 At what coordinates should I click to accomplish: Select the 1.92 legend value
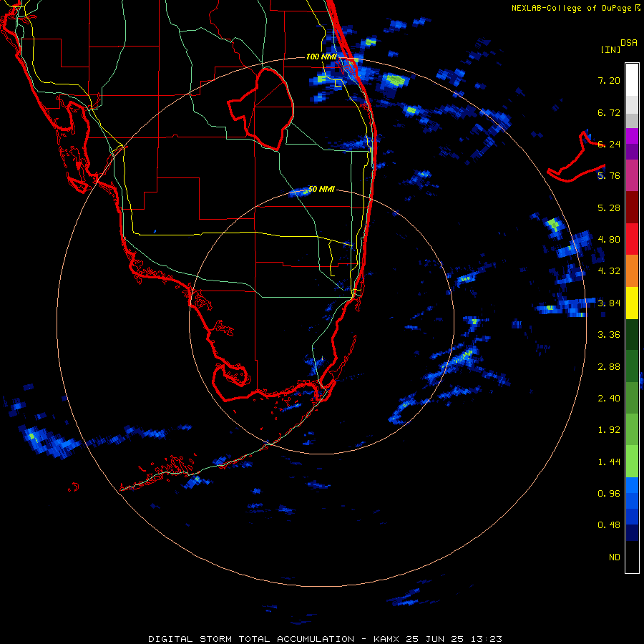pos(609,429)
